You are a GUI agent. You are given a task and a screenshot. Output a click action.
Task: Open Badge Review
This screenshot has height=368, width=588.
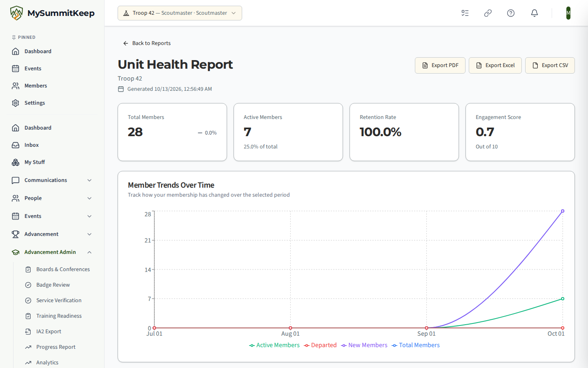(59, 285)
